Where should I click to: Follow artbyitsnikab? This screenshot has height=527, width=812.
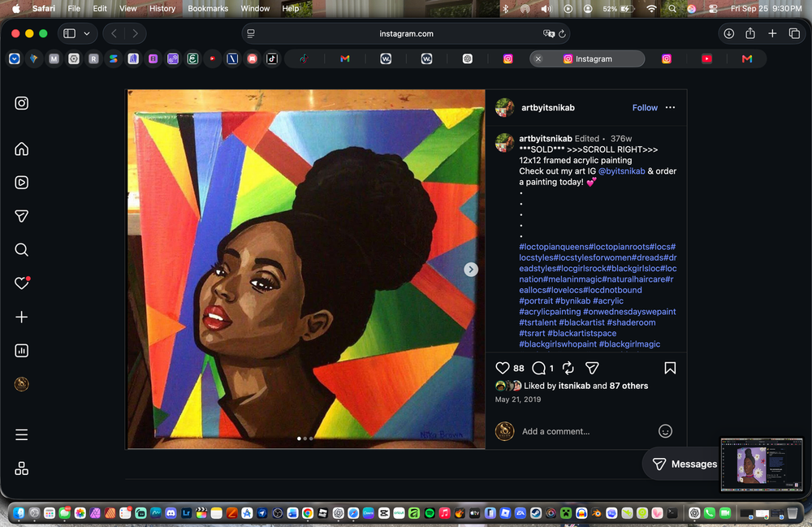click(645, 108)
